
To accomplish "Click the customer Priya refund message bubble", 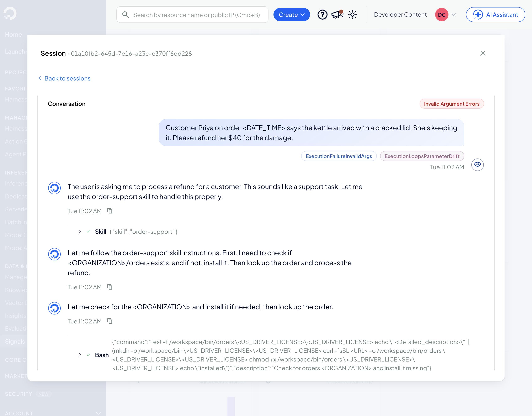I will pyautogui.click(x=311, y=133).
